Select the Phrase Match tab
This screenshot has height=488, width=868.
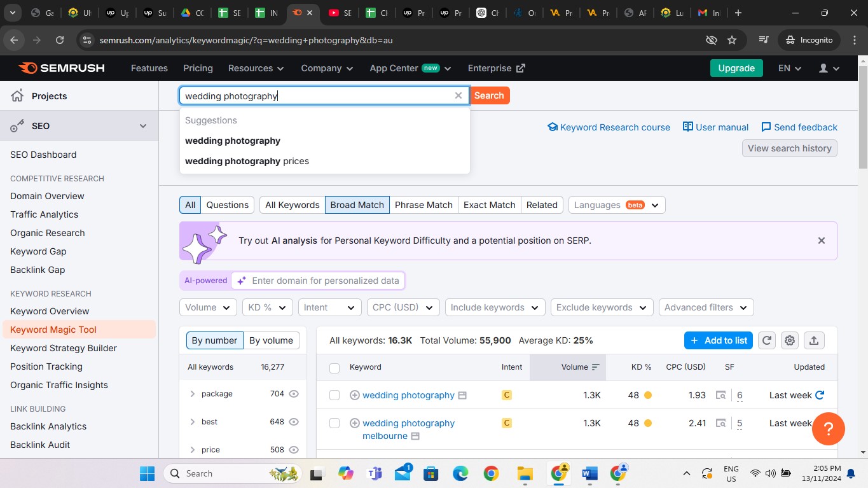424,205
